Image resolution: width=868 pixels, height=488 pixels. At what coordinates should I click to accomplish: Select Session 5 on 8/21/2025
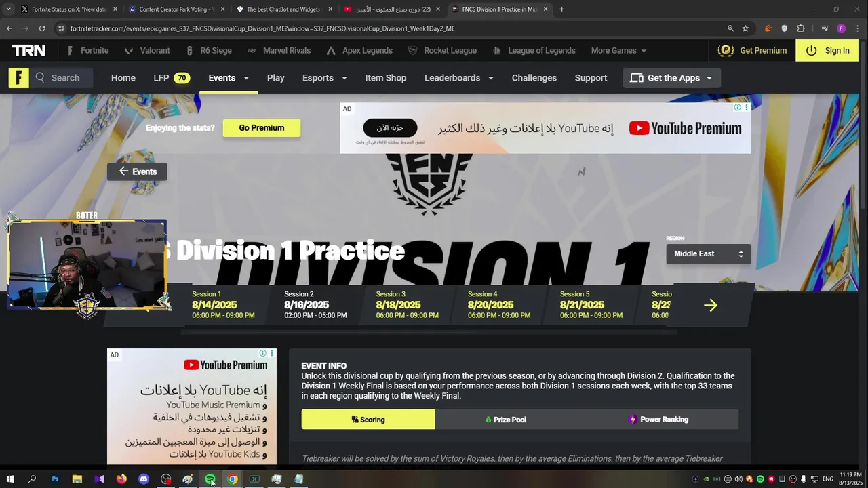click(x=591, y=305)
